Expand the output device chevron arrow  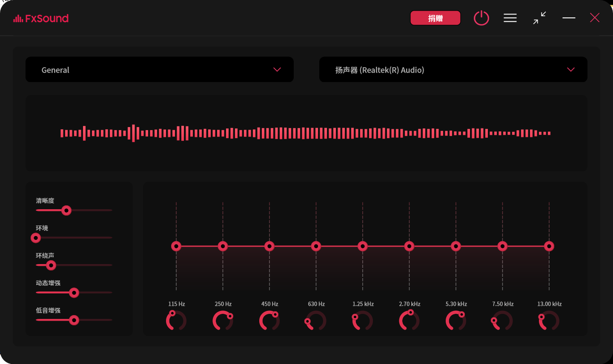point(571,70)
